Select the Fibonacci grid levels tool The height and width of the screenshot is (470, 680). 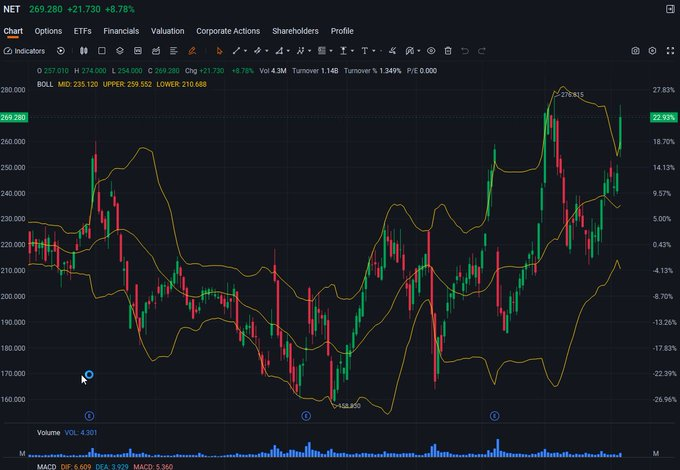pos(322,51)
